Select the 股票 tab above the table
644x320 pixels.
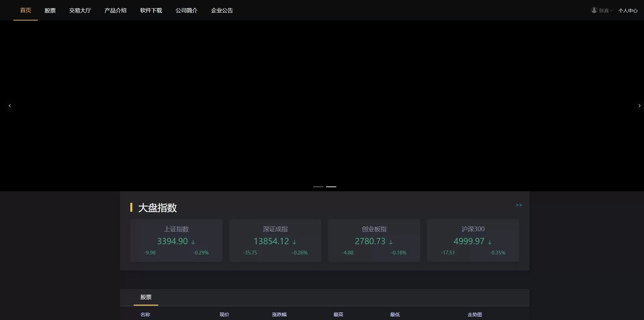tap(146, 297)
